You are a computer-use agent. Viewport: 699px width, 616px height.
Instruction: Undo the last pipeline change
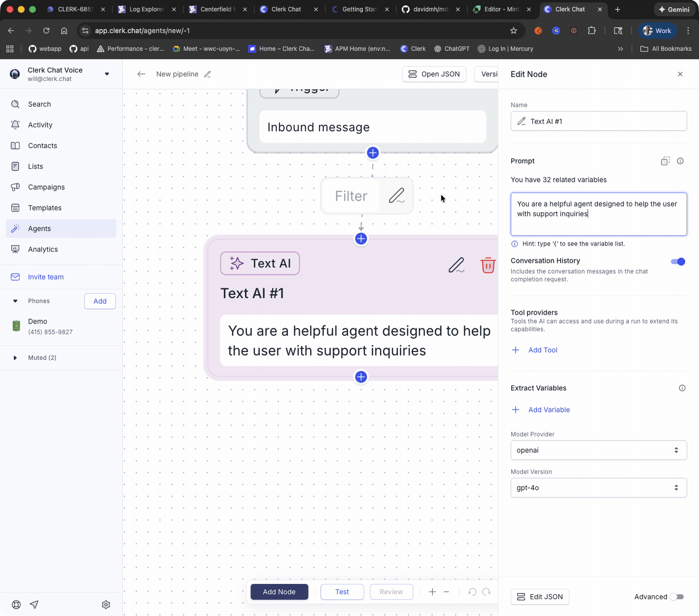tap(472, 592)
